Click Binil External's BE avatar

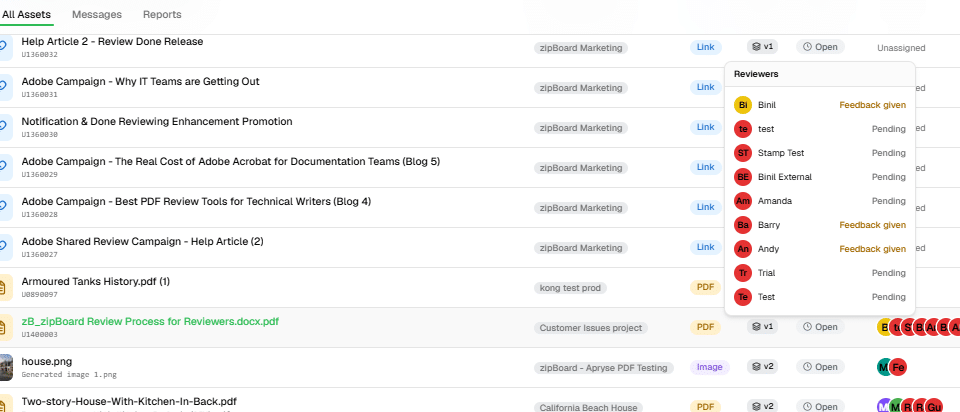pyautogui.click(x=743, y=177)
